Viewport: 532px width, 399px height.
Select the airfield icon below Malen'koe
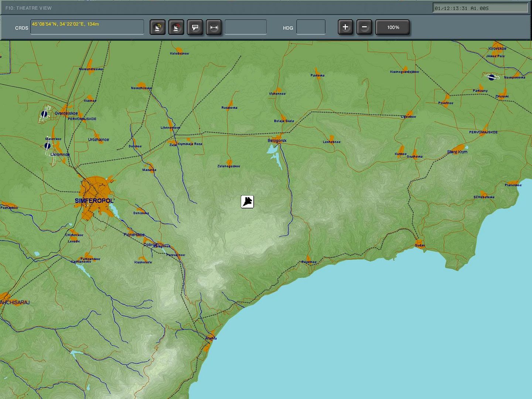click(x=48, y=146)
